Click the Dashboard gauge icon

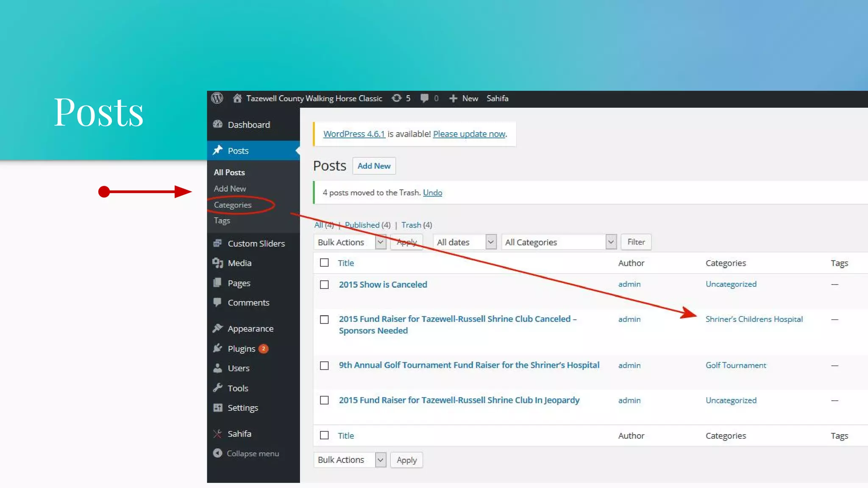click(x=218, y=125)
